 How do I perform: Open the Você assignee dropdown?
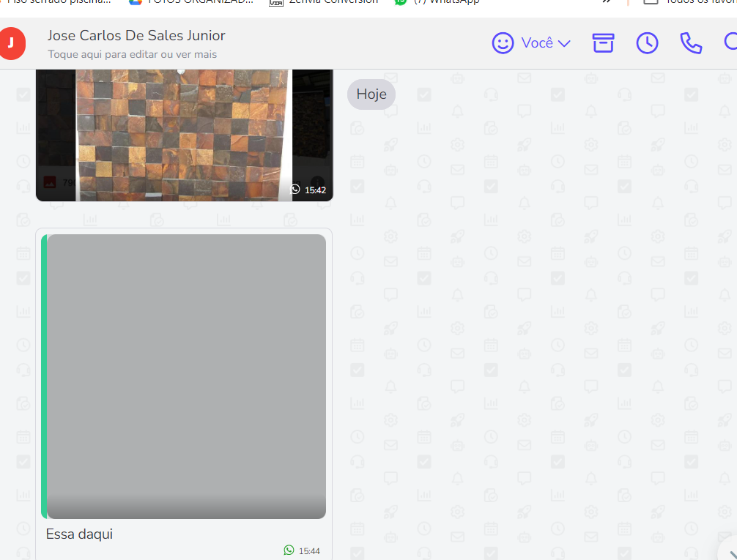[545, 43]
